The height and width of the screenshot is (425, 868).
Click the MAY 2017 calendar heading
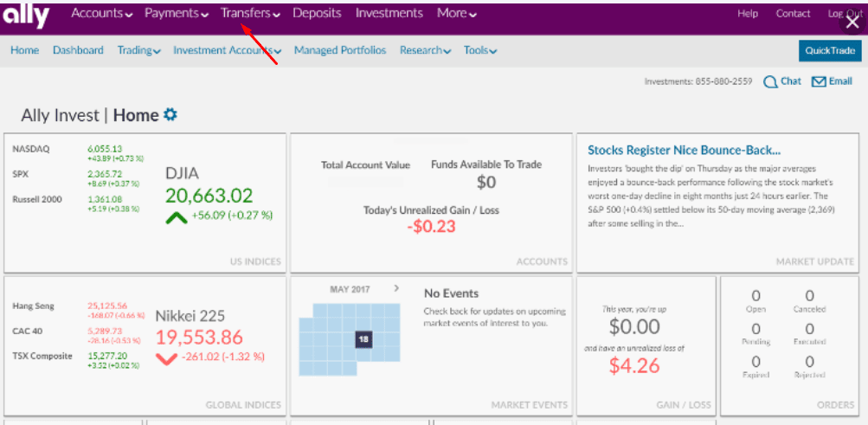point(350,289)
